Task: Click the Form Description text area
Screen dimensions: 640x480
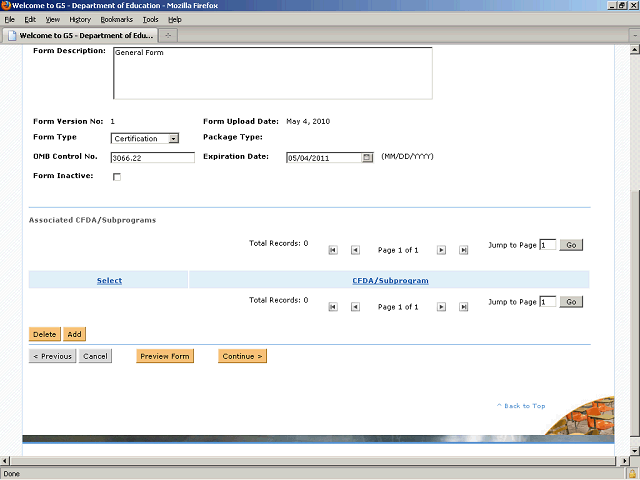Action: tap(273, 73)
